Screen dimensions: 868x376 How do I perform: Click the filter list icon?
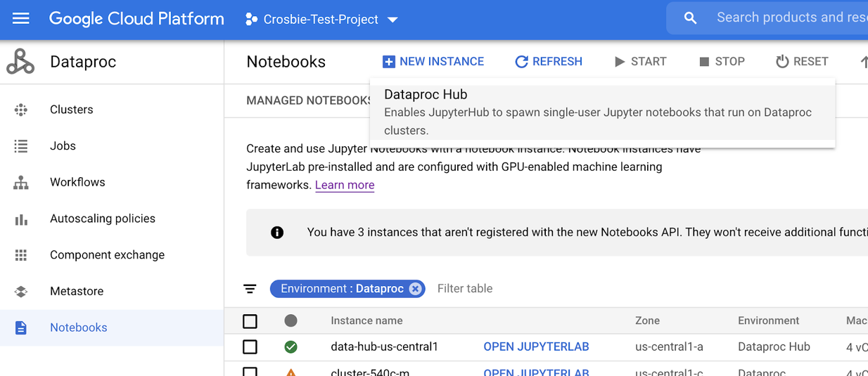250,289
